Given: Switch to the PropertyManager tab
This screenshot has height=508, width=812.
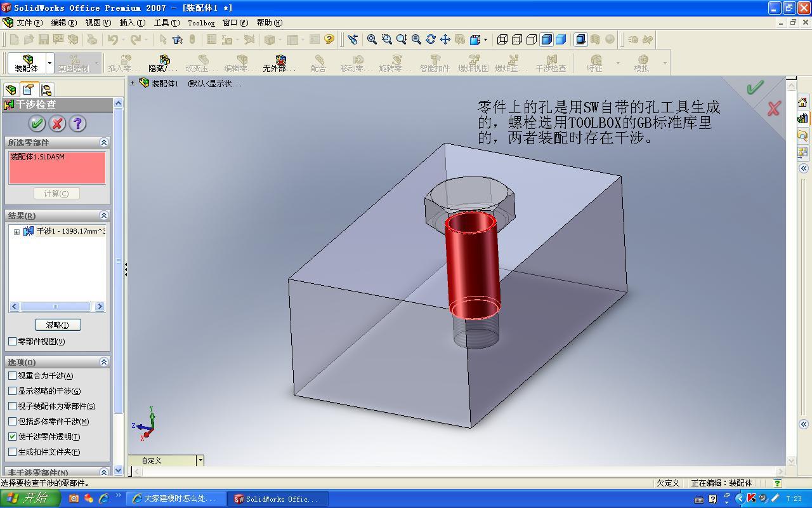Looking at the screenshot, I should [29, 90].
